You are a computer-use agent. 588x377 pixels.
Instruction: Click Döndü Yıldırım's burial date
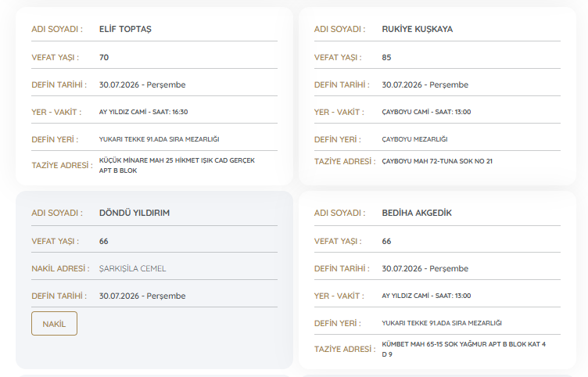point(142,296)
